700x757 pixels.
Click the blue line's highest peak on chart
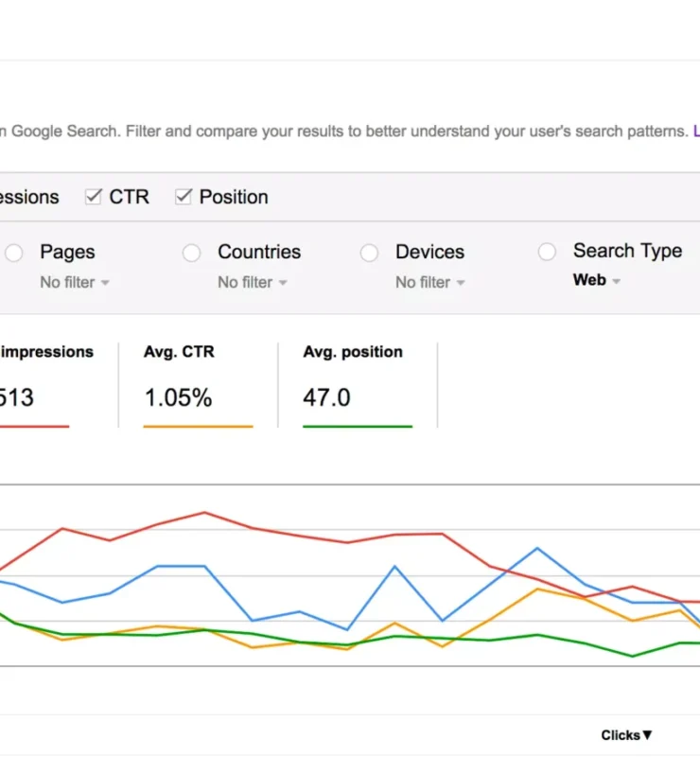(x=537, y=549)
